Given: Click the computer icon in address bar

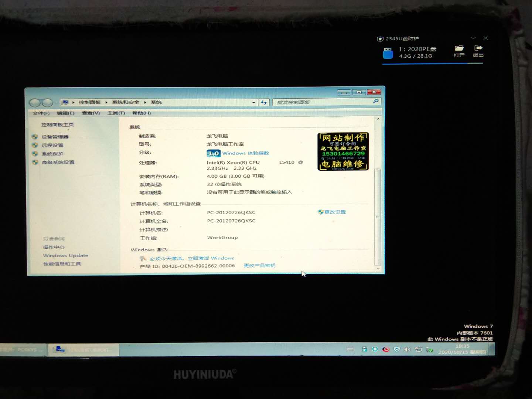Looking at the screenshot, I should (x=65, y=102).
